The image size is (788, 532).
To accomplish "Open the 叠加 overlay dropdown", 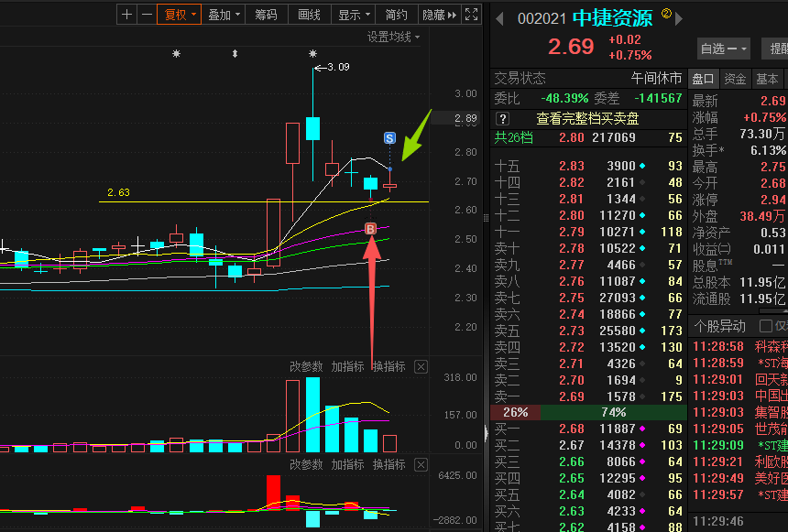I will coord(224,15).
